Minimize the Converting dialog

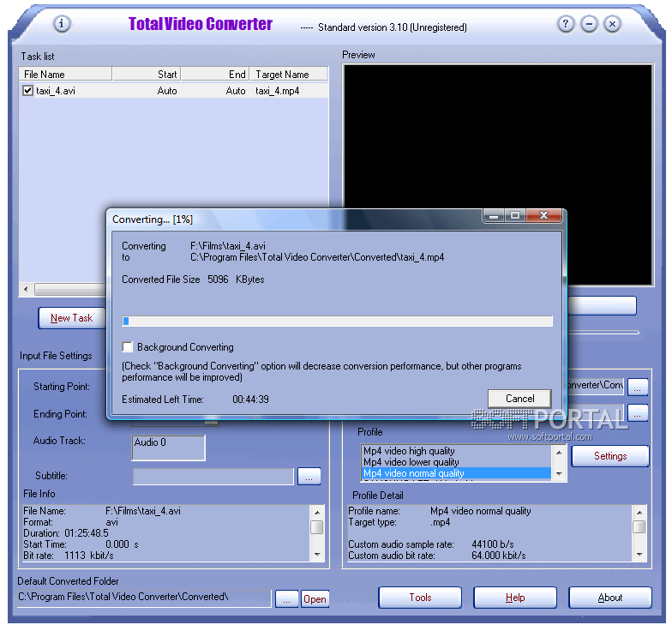point(494,216)
